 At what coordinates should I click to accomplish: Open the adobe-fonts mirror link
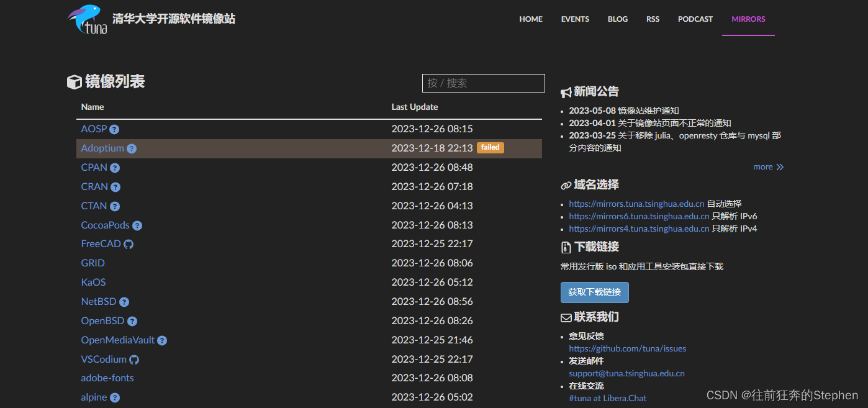pos(107,378)
